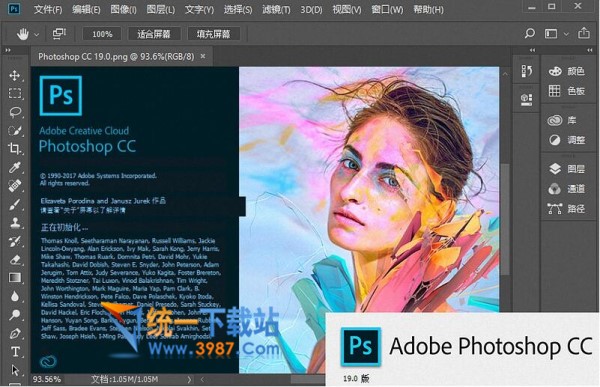This screenshot has height=387, width=600.
Task: Open the 颜色 color panel
Action: (566, 71)
